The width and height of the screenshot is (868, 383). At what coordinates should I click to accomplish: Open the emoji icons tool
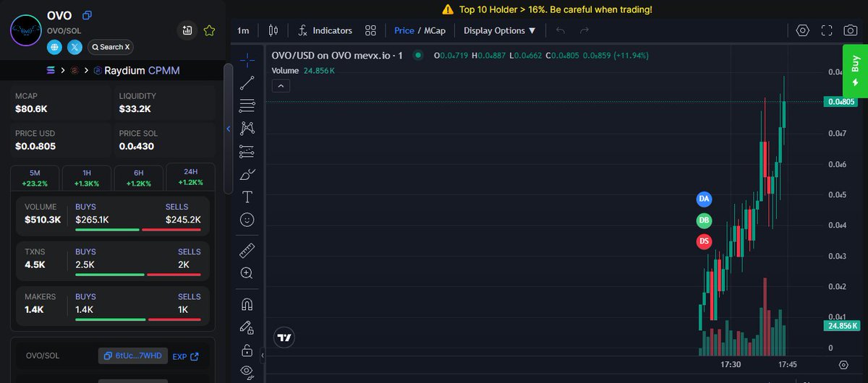click(x=247, y=220)
